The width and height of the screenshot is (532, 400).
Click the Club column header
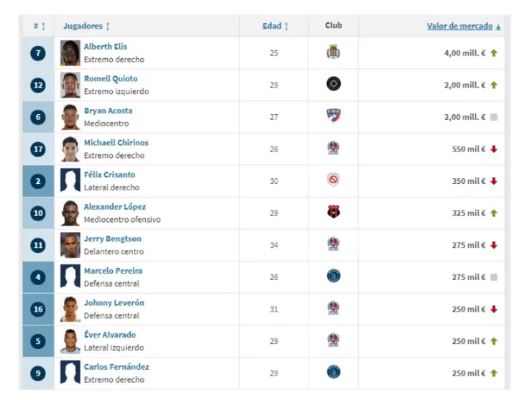click(333, 25)
